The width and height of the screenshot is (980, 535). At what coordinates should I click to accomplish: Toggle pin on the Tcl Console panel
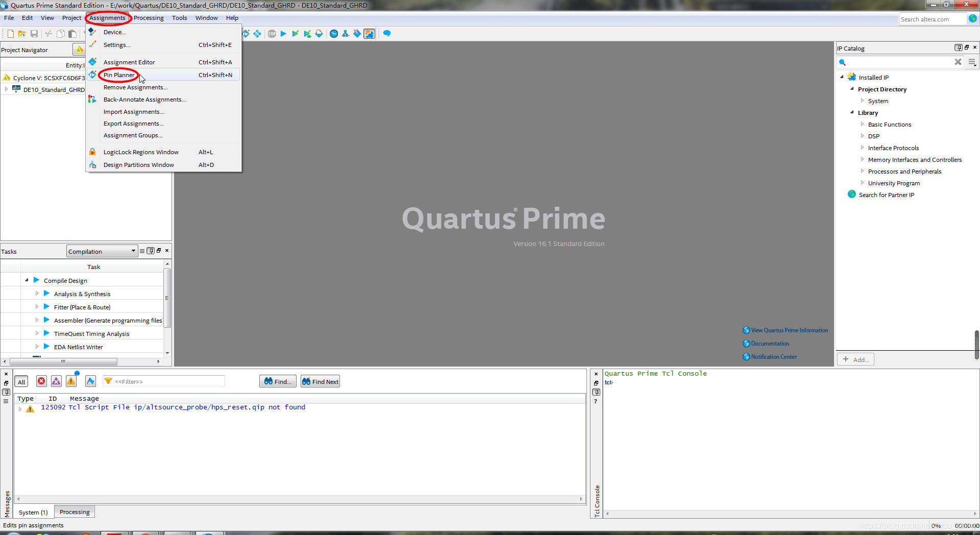coord(596,392)
